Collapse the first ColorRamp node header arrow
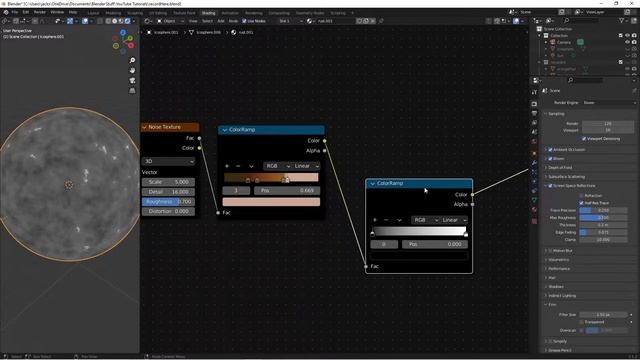Screen dimensions: 640x360 [224, 130]
